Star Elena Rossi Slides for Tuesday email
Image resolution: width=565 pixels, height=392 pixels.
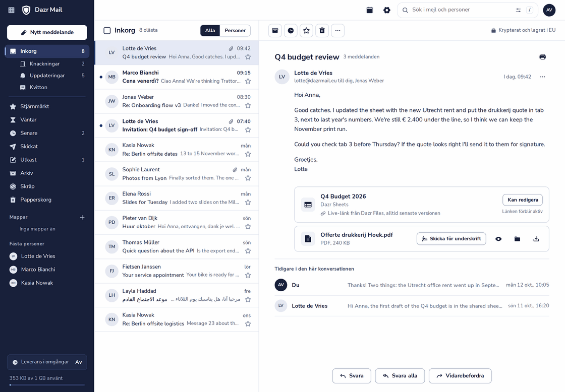pyautogui.click(x=248, y=203)
